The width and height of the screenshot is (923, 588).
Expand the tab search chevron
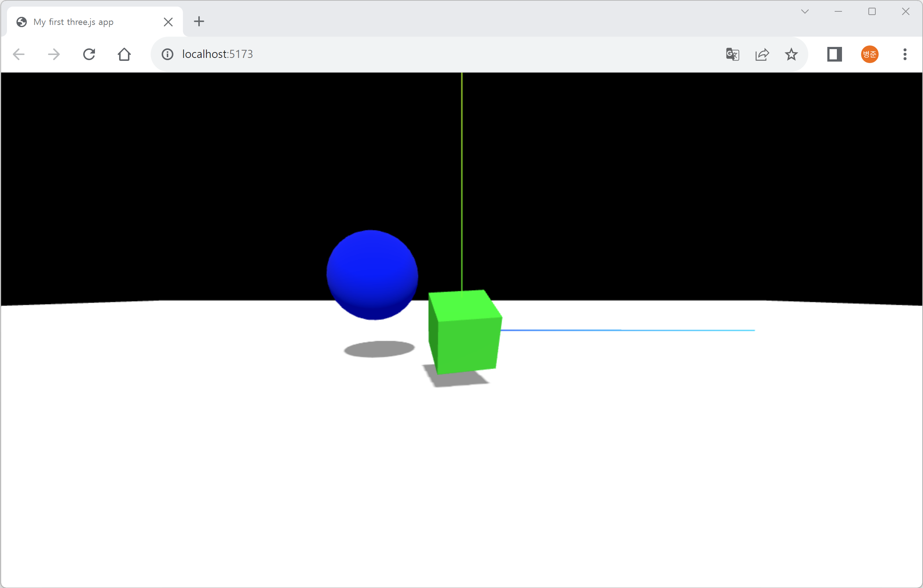pyautogui.click(x=805, y=11)
